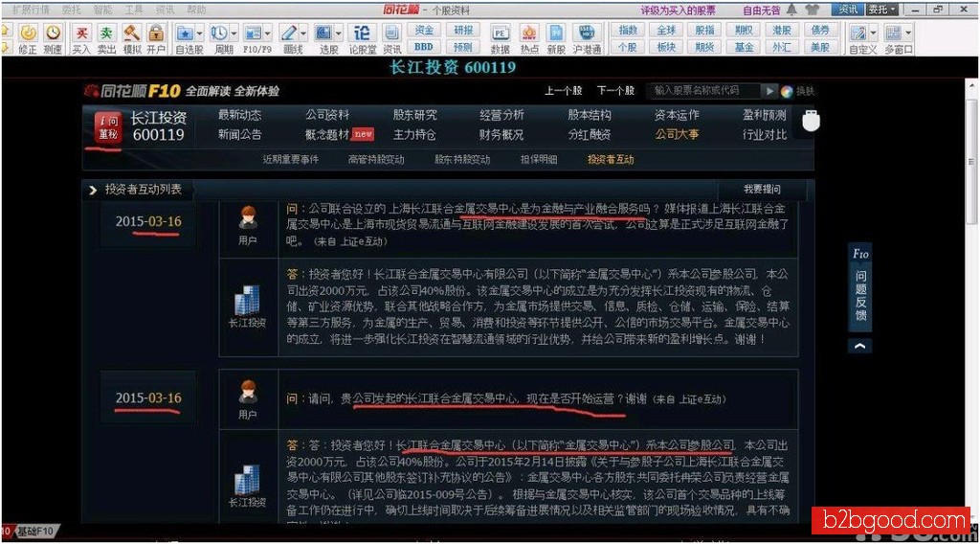Expand the F10/F9 dropdown arrow
The width and height of the screenshot is (980, 544).
coord(268,34)
